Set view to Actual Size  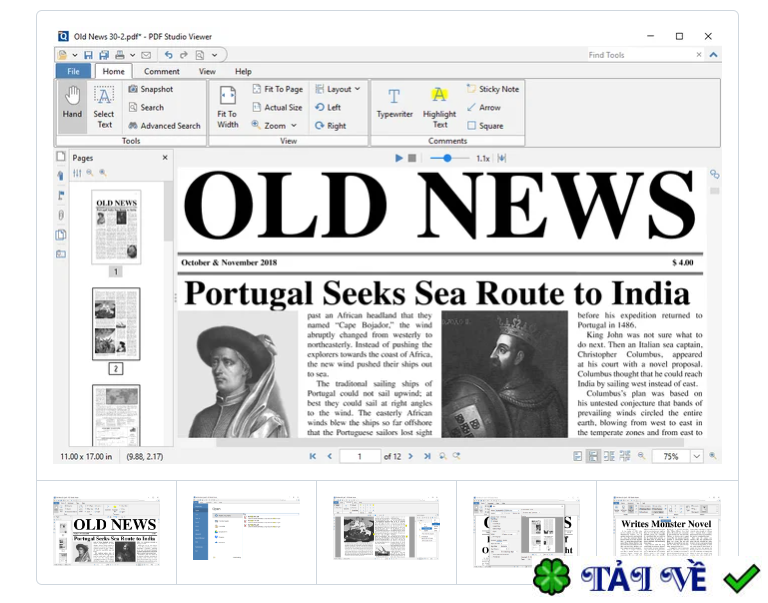click(x=277, y=107)
